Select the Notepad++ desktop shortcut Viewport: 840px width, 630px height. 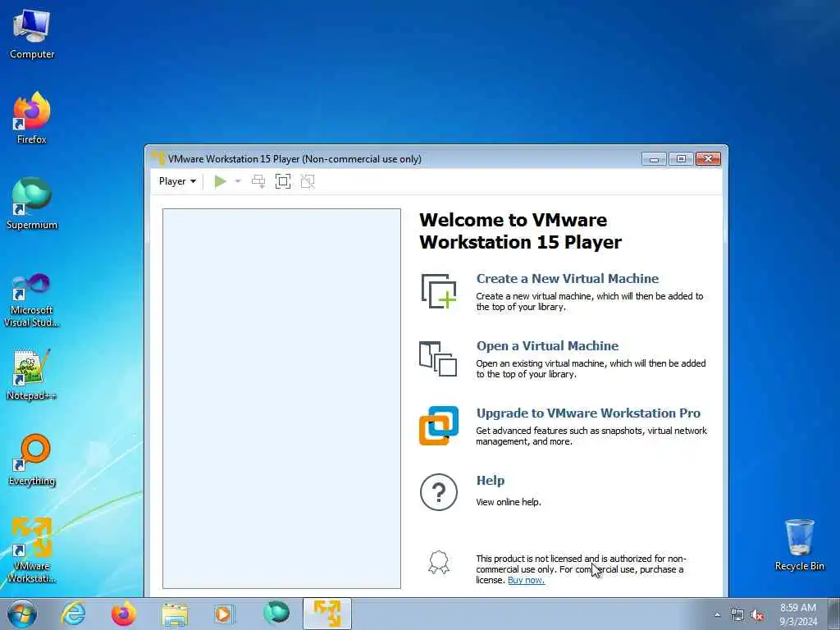[32, 375]
